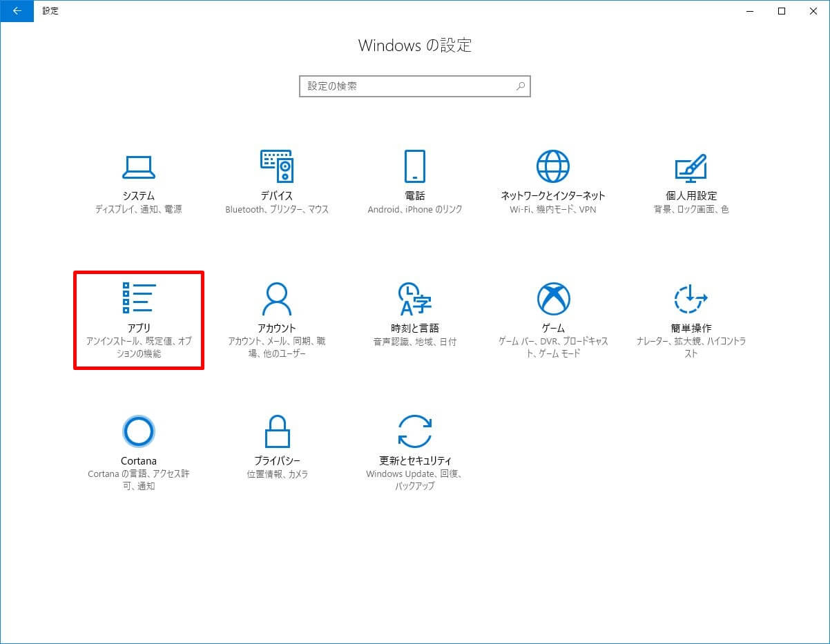Open the Cortana circle icon
830x644 pixels.
[139, 431]
